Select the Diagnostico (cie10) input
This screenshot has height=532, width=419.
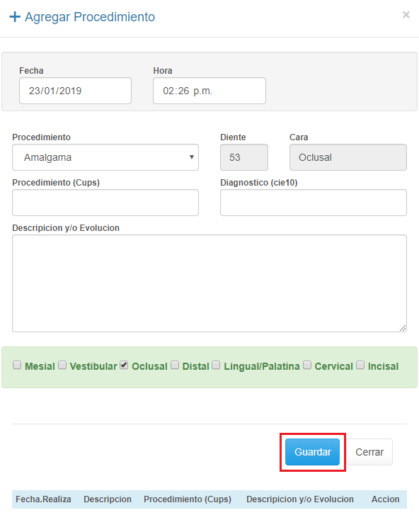pyautogui.click(x=314, y=203)
